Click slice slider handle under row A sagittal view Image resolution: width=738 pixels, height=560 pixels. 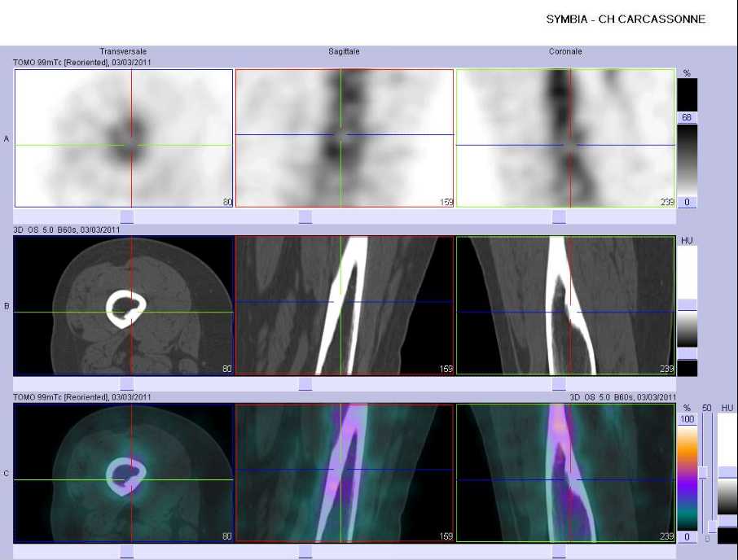[x=305, y=217]
